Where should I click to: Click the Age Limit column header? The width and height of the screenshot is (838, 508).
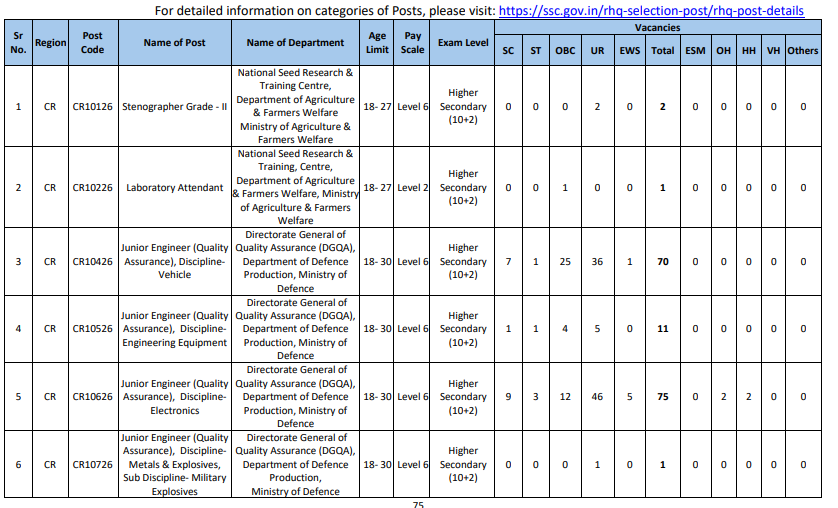377,43
